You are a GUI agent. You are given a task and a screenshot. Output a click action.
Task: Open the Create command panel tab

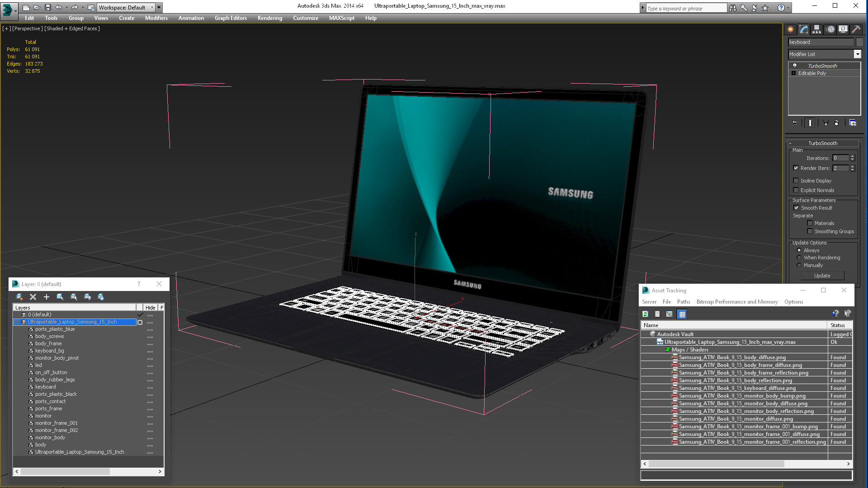point(790,29)
